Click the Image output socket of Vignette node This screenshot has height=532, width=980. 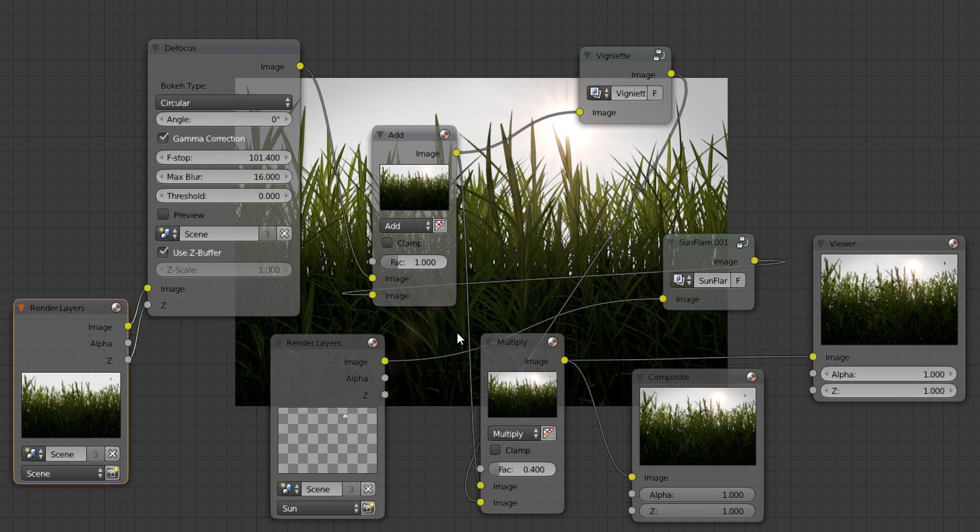671,74
